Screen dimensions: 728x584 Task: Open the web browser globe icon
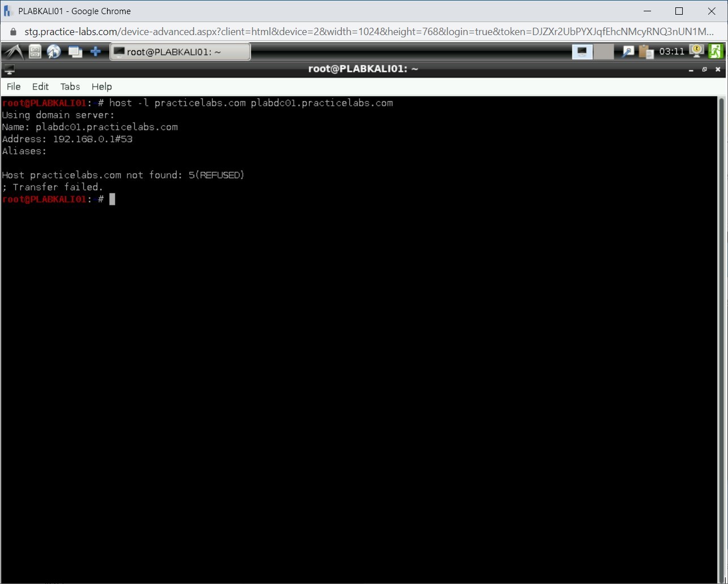(x=54, y=52)
